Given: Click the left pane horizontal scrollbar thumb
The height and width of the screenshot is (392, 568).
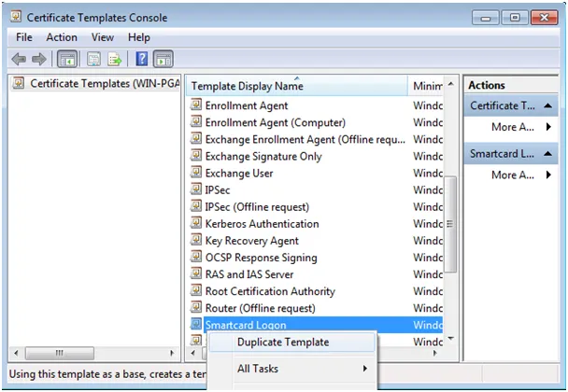Looking at the screenshot, I should [60, 353].
